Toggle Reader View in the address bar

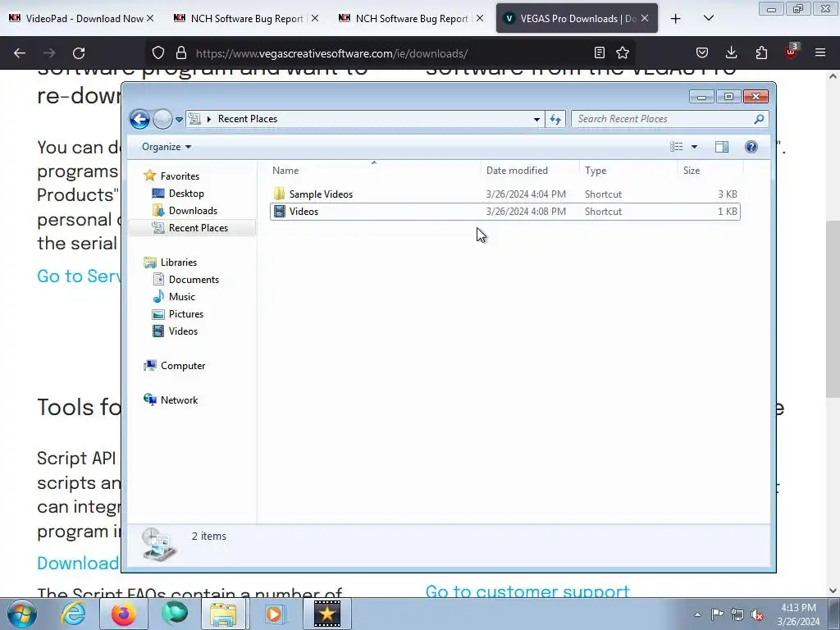coord(600,52)
